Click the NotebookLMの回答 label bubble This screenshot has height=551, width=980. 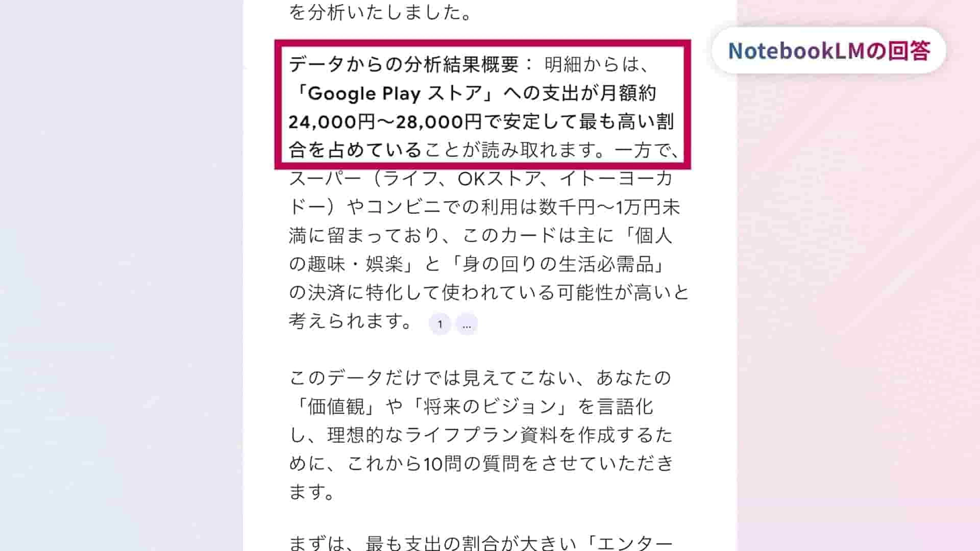[x=829, y=51]
